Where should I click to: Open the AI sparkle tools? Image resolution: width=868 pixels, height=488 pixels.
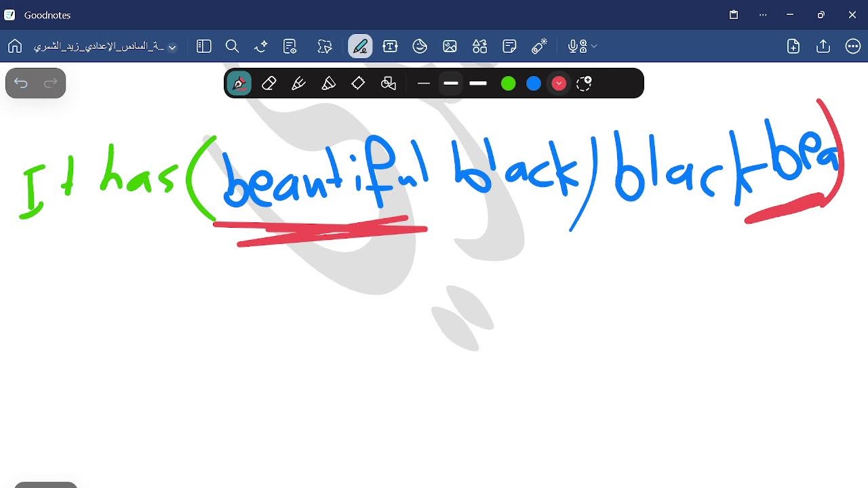tap(261, 46)
